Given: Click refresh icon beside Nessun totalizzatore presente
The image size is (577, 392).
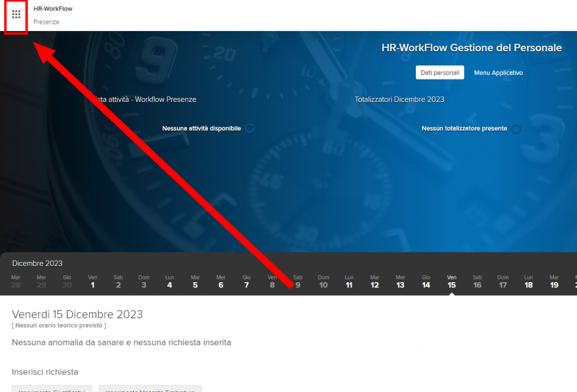Looking at the screenshot, I should 516,129.
